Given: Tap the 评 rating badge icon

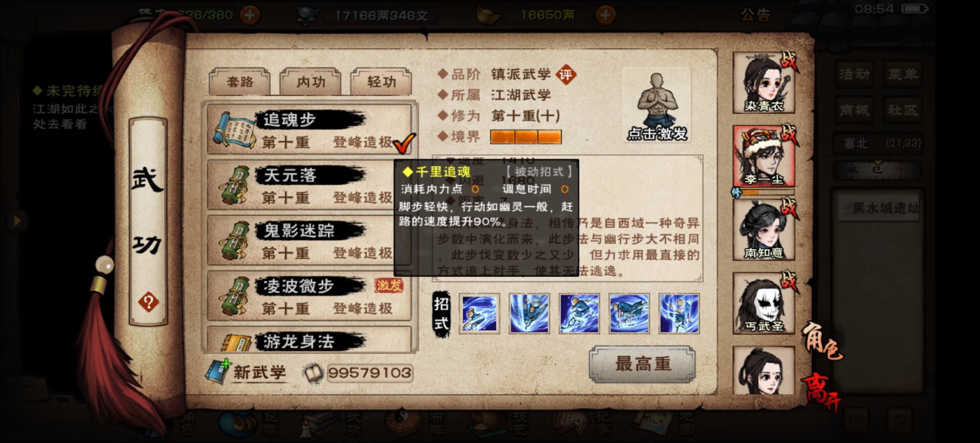Looking at the screenshot, I should [566, 75].
